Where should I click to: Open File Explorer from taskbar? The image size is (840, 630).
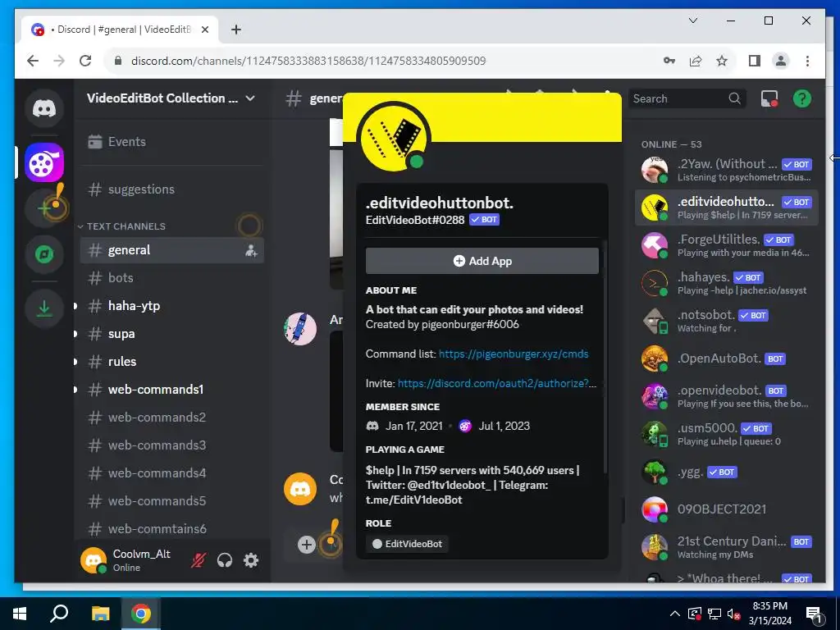pyautogui.click(x=100, y=614)
